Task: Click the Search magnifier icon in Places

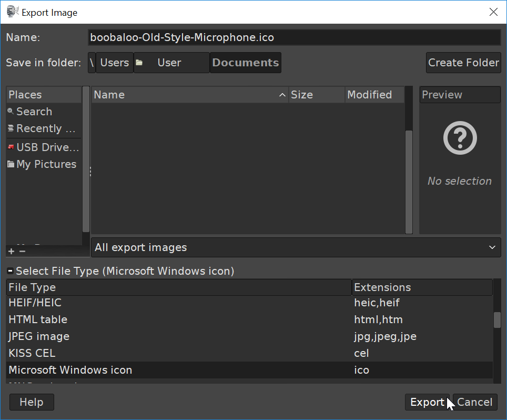Action: (x=11, y=112)
